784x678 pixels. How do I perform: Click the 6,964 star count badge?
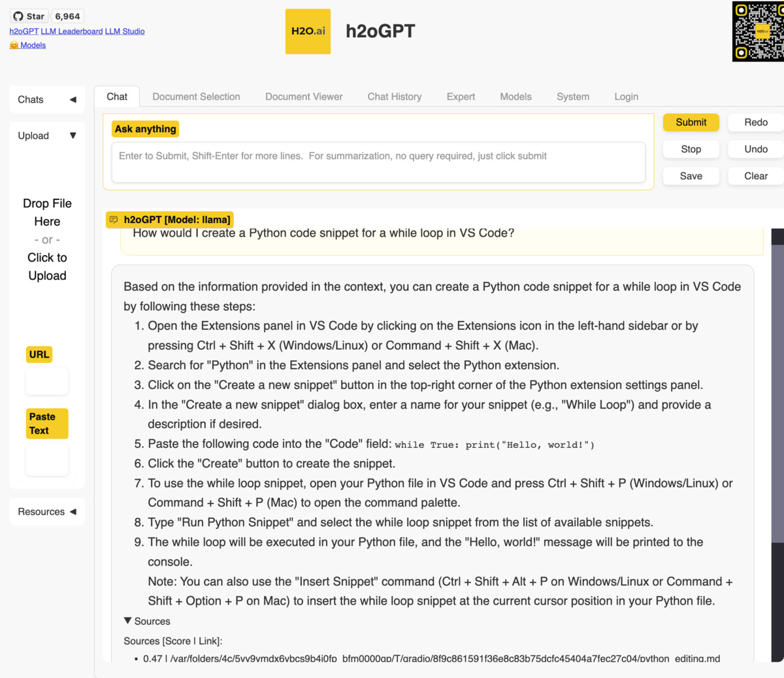pyautogui.click(x=67, y=16)
